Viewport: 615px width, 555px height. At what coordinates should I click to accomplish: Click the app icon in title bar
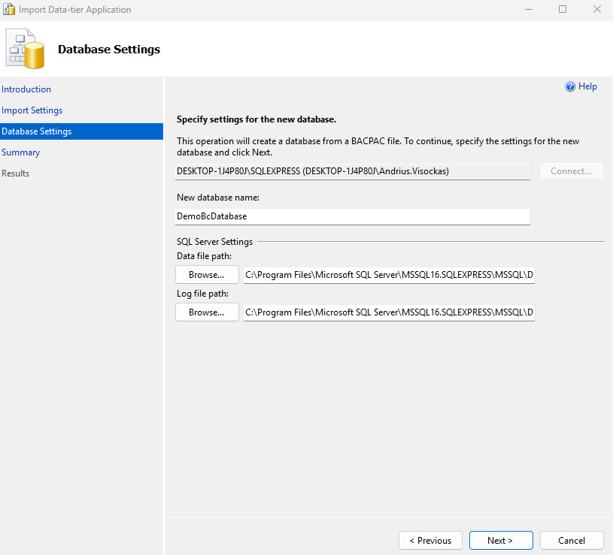click(x=10, y=10)
